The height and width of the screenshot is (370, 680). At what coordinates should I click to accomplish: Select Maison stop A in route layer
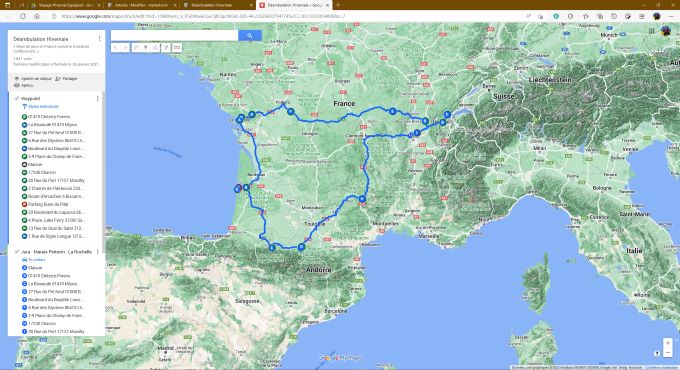[x=35, y=268]
